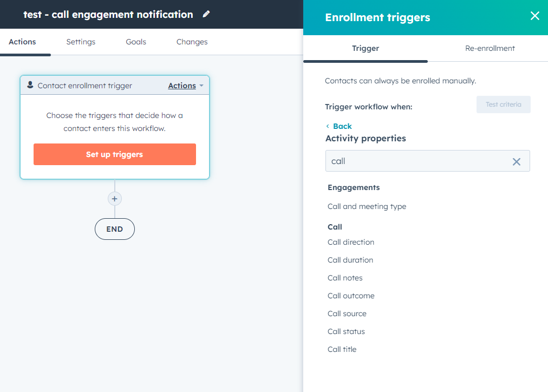Close the Enrollment triggers panel
Screen dimensions: 548x392
coord(535,16)
